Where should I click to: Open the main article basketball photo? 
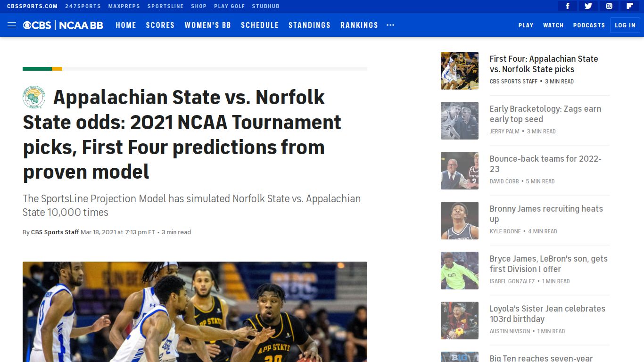195,312
